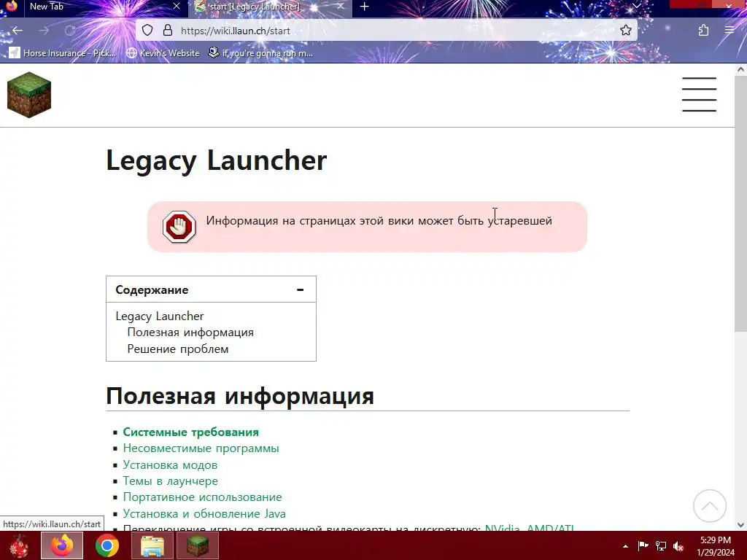The image size is (747, 560).
Task: Click the Полезная информация section heading
Action: 239,396
